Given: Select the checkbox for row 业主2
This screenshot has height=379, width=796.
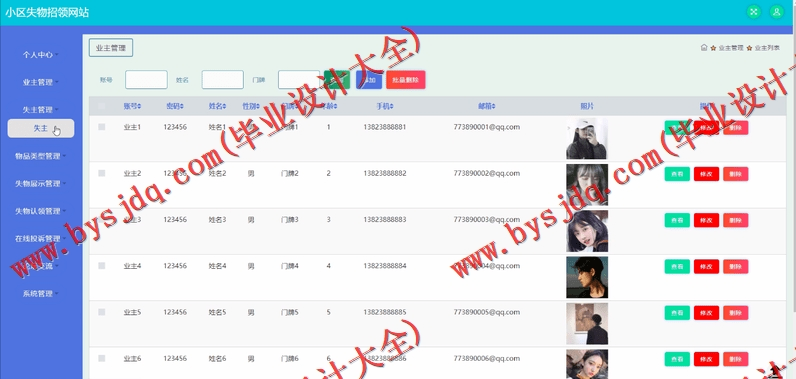Looking at the screenshot, I should [102, 173].
